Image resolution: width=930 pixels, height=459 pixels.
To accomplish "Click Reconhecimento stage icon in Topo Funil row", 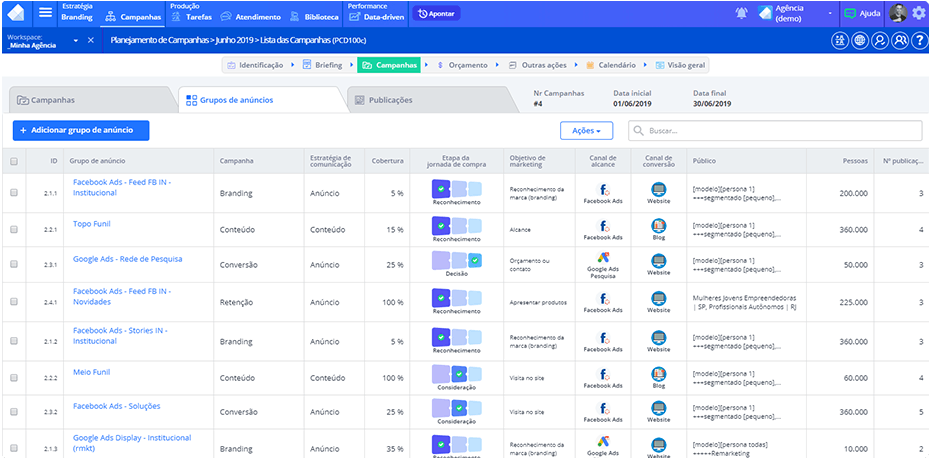I will pyautogui.click(x=456, y=226).
